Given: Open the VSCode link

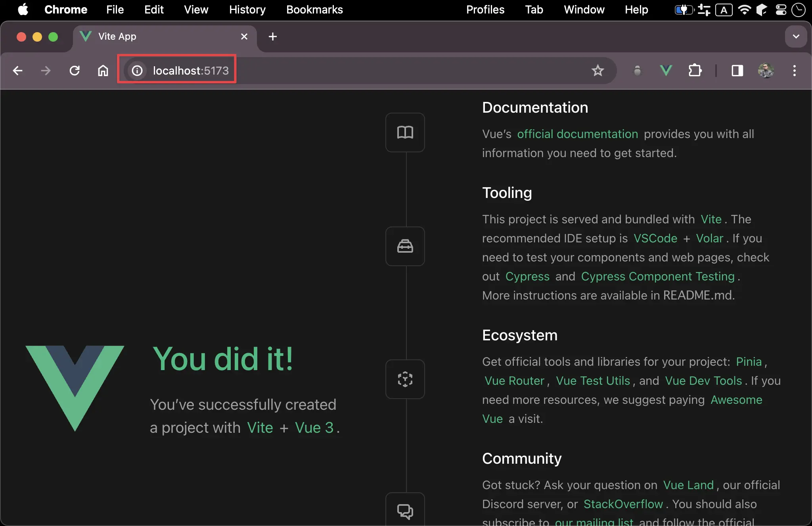Looking at the screenshot, I should tap(655, 238).
